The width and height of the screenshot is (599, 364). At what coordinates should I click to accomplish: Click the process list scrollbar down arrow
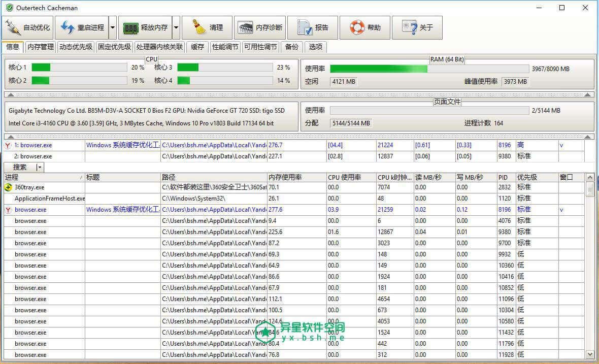pyautogui.click(x=590, y=355)
